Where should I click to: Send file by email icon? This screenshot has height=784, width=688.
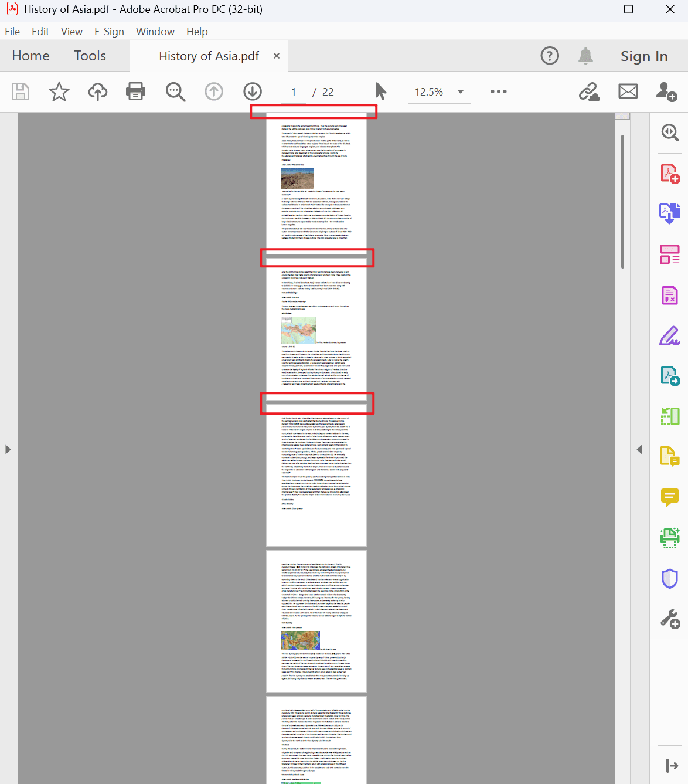click(x=628, y=91)
